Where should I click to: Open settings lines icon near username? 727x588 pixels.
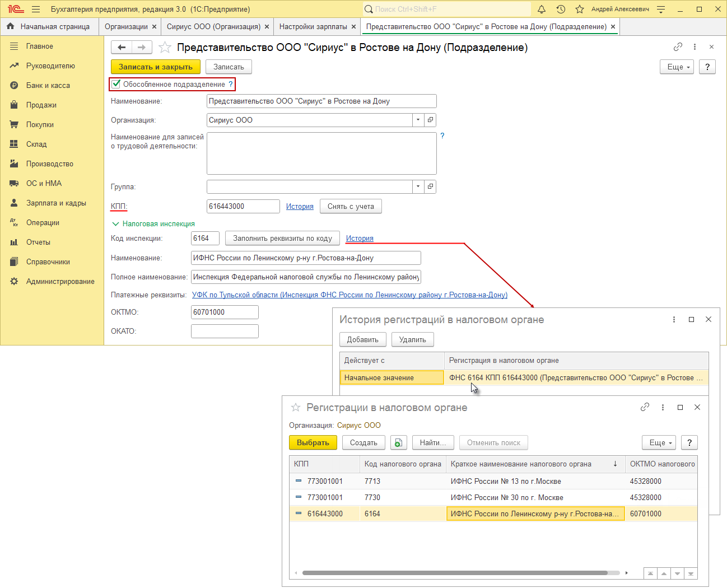(x=661, y=9)
